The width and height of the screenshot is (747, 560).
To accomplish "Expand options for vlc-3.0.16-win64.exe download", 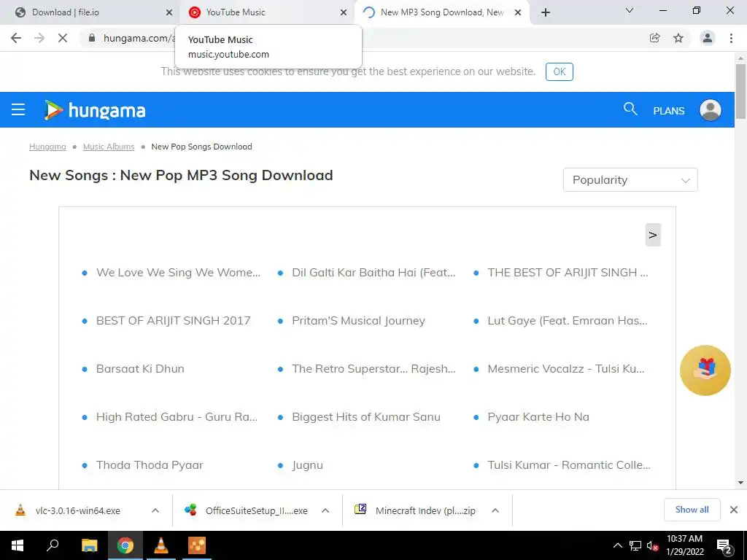I will (x=155, y=510).
